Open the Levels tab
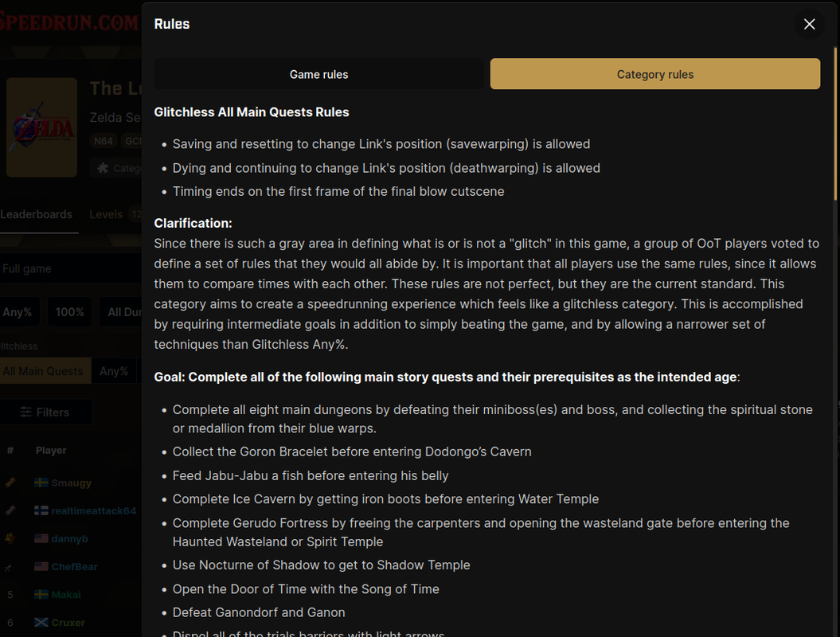The height and width of the screenshot is (637, 840). [x=106, y=214]
